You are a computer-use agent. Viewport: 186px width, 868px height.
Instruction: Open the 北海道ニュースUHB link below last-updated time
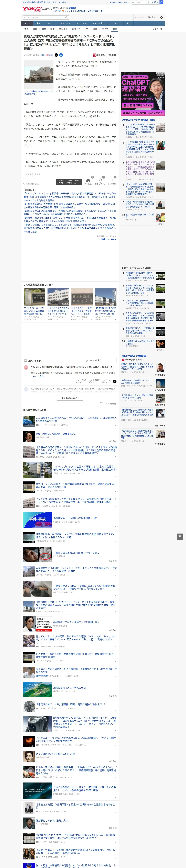tap(108, 239)
